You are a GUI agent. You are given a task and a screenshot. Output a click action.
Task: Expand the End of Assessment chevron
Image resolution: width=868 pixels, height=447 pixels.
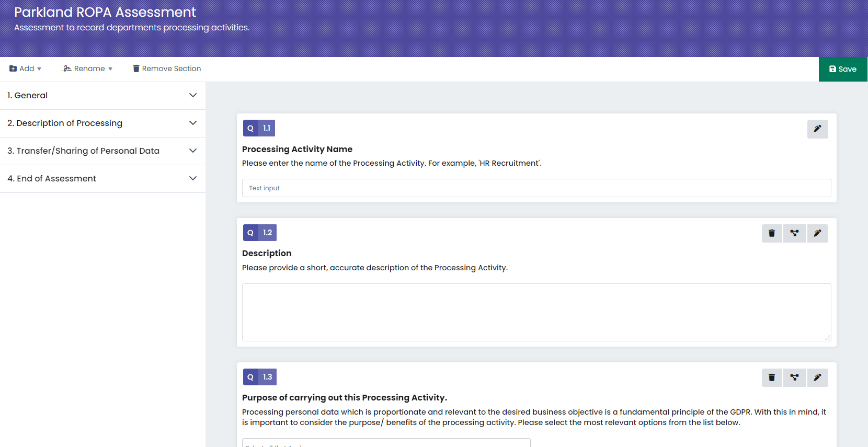tap(193, 178)
